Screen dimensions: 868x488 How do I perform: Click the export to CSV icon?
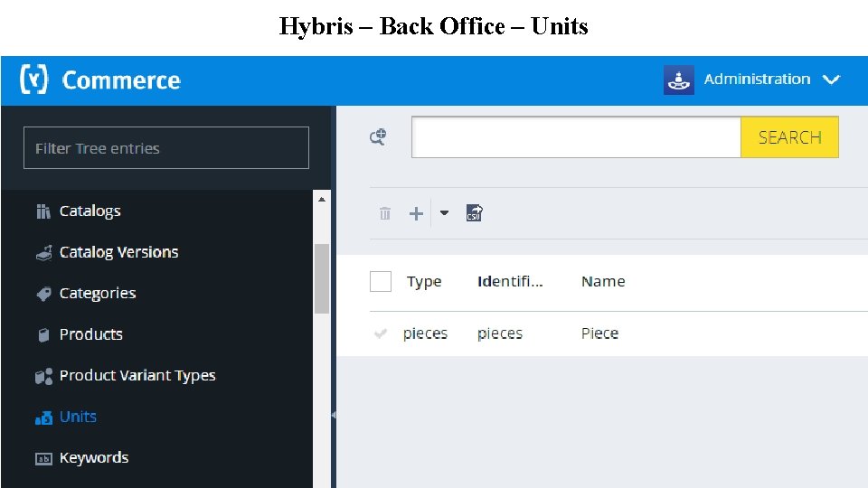[475, 212]
